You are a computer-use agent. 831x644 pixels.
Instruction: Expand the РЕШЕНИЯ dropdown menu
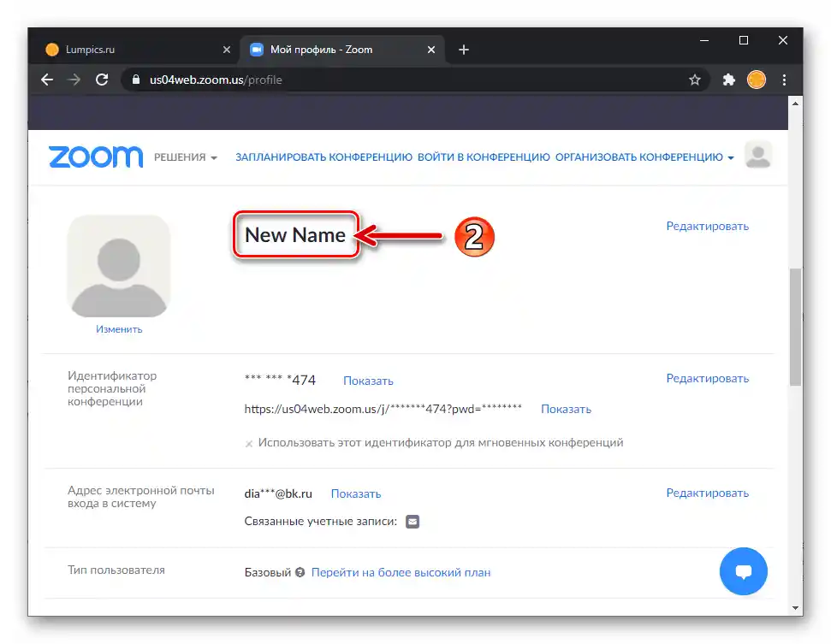click(186, 157)
